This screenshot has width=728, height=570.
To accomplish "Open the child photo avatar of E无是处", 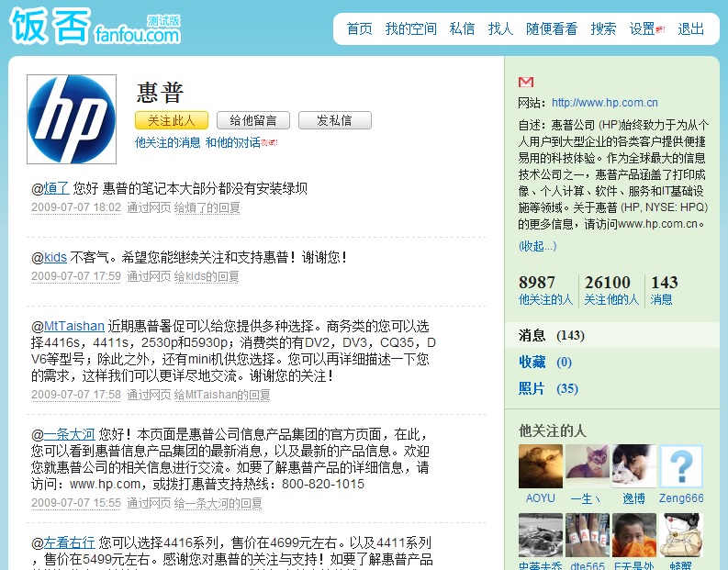I will click(634, 535).
